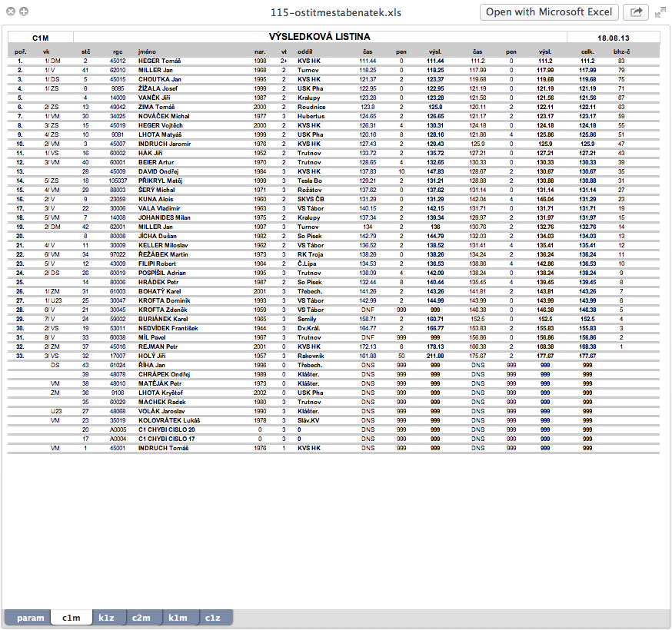
Task: Click the name JÍCHA Dušan
Action: click(158, 236)
